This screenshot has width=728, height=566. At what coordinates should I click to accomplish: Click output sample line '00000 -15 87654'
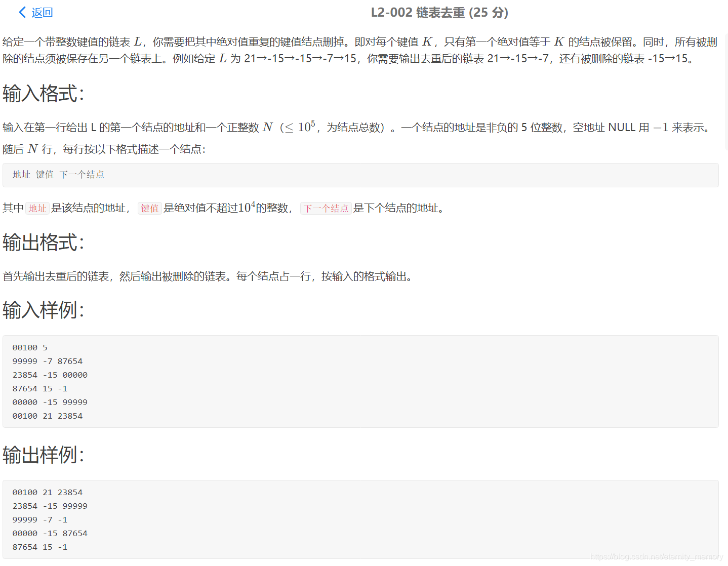(50, 534)
